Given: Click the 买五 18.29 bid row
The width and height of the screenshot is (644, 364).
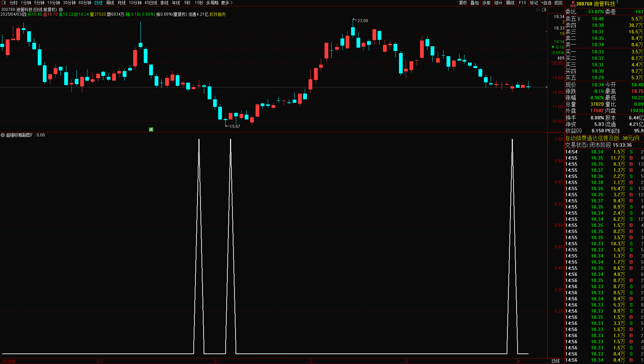Looking at the screenshot, I should pyautogui.click(x=604, y=78).
